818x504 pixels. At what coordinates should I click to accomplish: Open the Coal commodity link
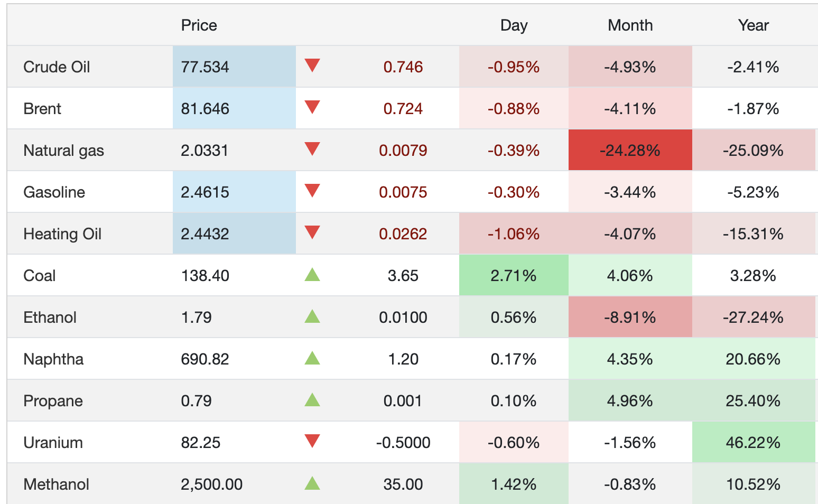coord(40,276)
